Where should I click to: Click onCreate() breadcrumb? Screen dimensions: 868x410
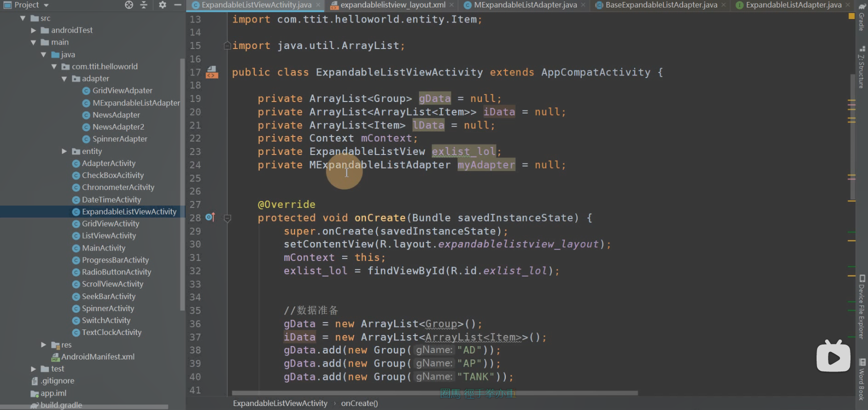pos(360,403)
